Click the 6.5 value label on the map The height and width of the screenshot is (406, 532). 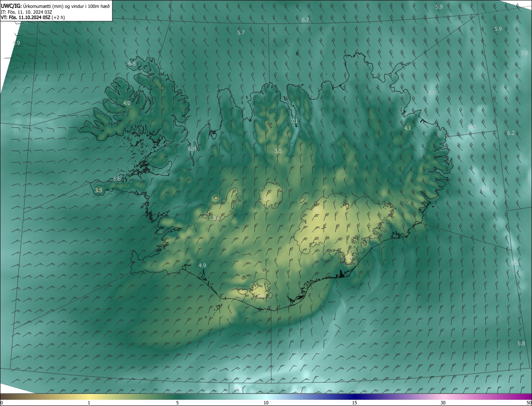click(x=117, y=179)
